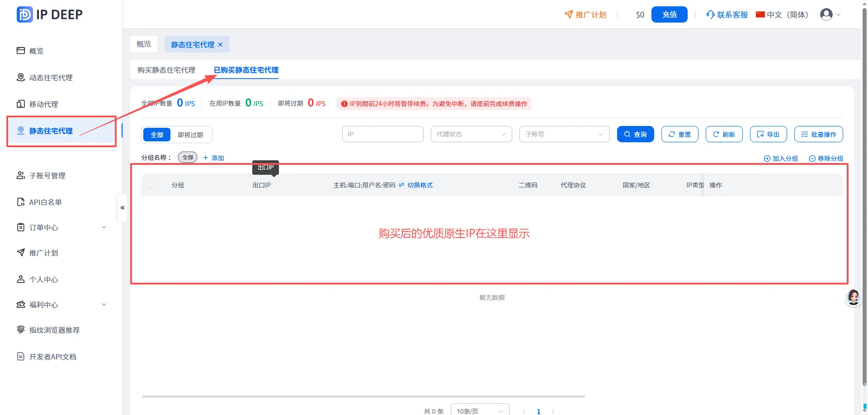Click the 加入分组 link
The width and height of the screenshot is (868, 415).
point(781,159)
